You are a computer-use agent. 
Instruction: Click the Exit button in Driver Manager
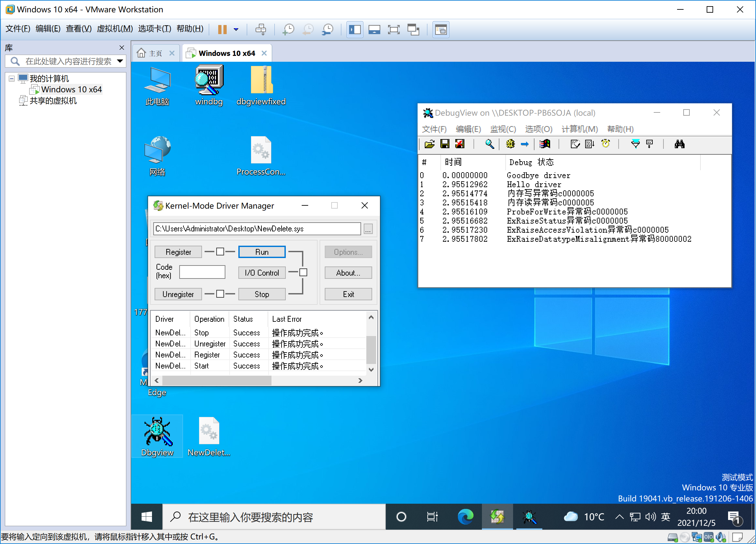[x=348, y=294]
